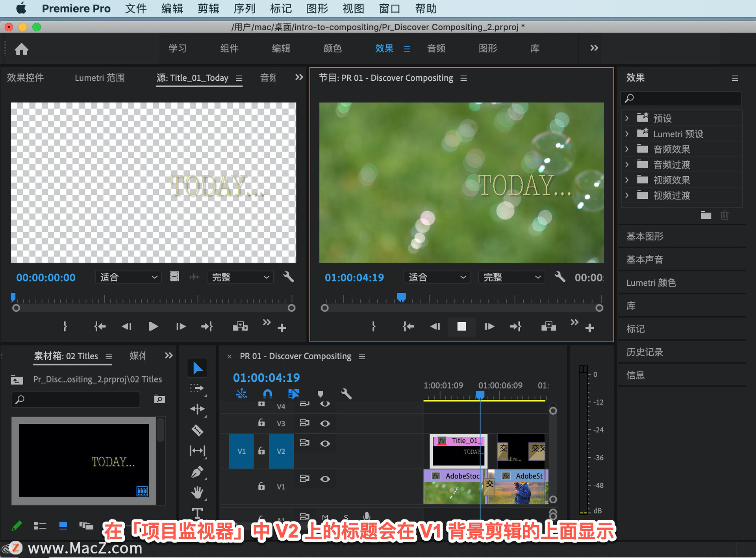This screenshot has width=756, height=558.
Task: Switch bin to icon view
Action: 63,526
